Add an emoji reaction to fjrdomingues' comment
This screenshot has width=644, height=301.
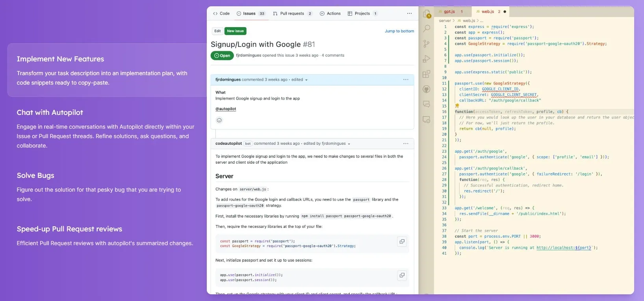(219, 120)
